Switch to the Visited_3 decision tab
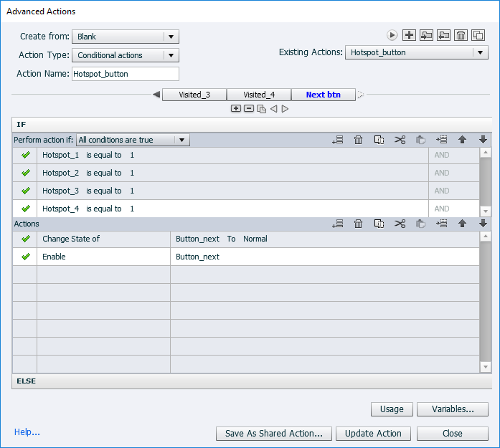The width and height of the screenshot is (500, 448). point(194,95)
